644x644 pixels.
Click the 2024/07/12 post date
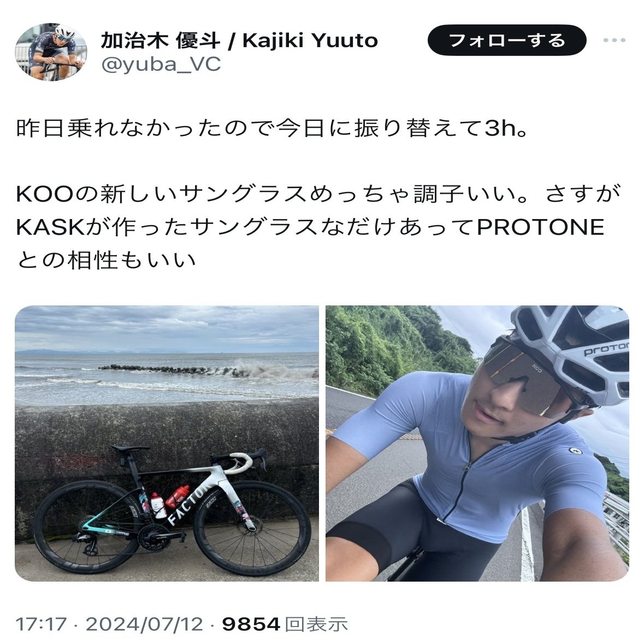[x=144, y=624]
